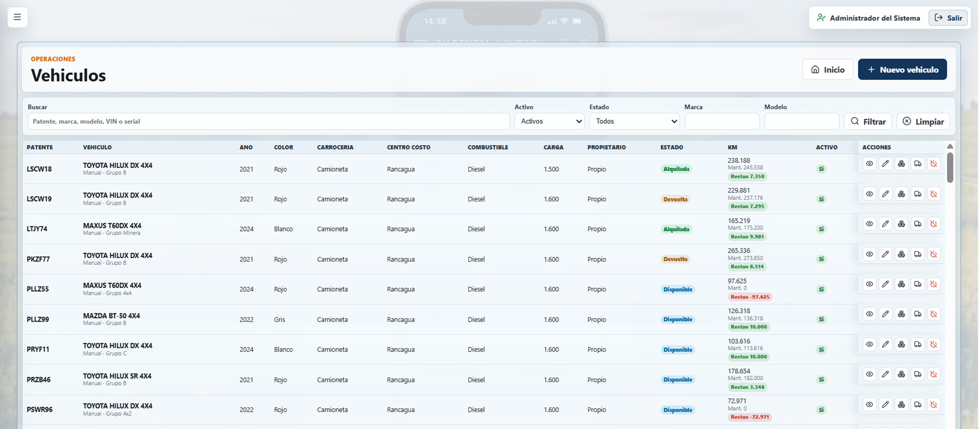Click the Alquilada badge for LSCW18
The height and width of the screenshot is (429, 980).
676,169
